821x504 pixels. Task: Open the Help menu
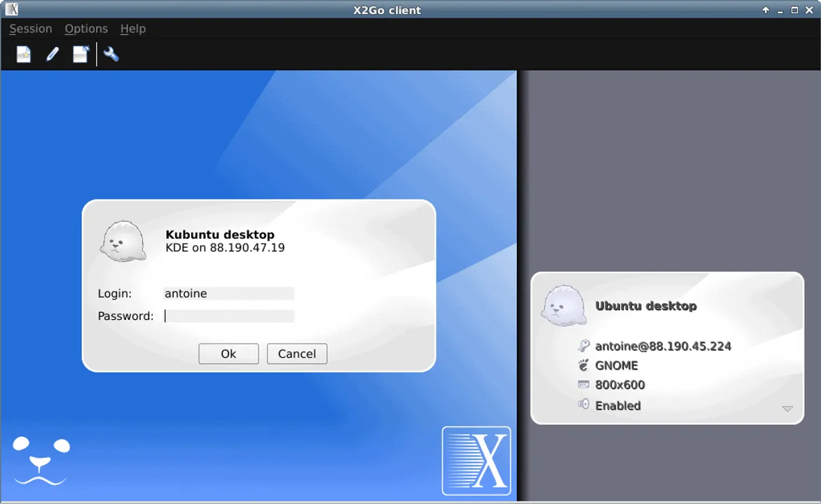point(133,29)
